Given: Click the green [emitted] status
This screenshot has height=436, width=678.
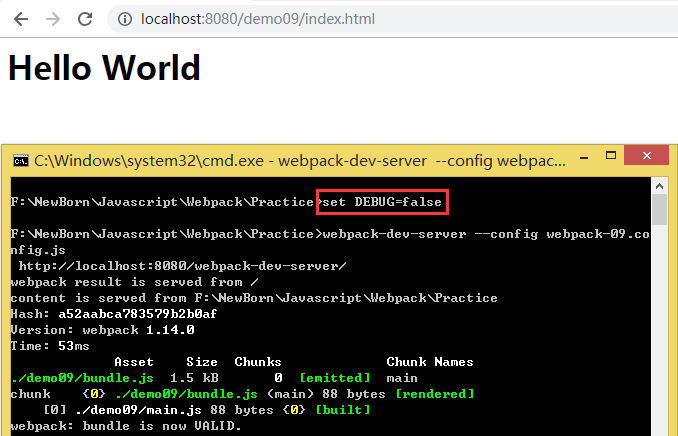Looking at the screenshot, I should pos(335,378).
